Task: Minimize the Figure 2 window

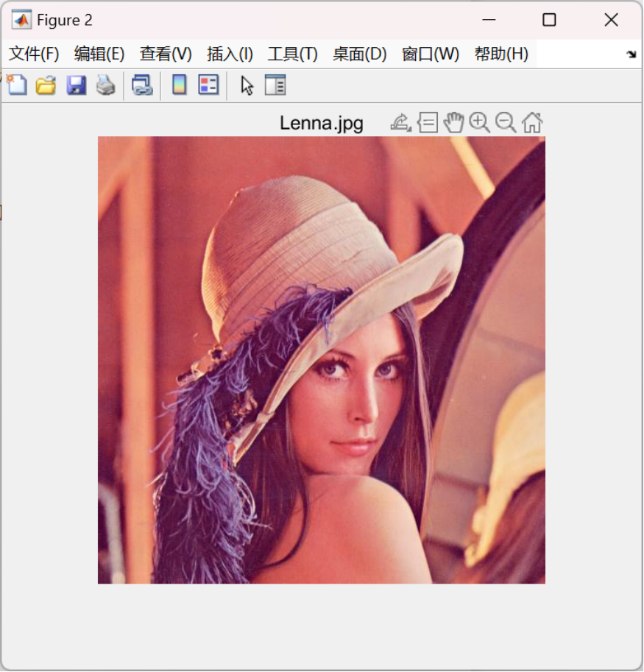Action: [489, 20]
